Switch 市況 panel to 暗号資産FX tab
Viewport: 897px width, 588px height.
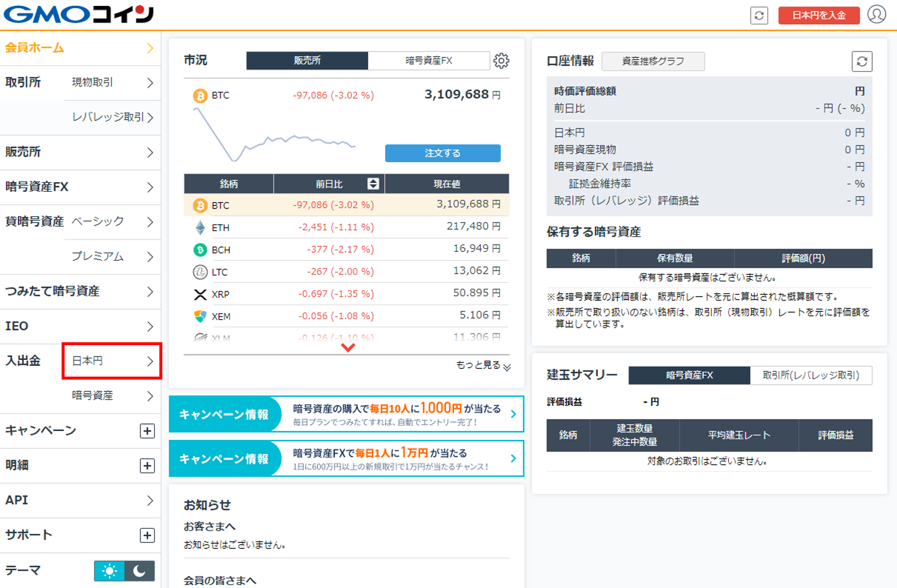point(428,60)
